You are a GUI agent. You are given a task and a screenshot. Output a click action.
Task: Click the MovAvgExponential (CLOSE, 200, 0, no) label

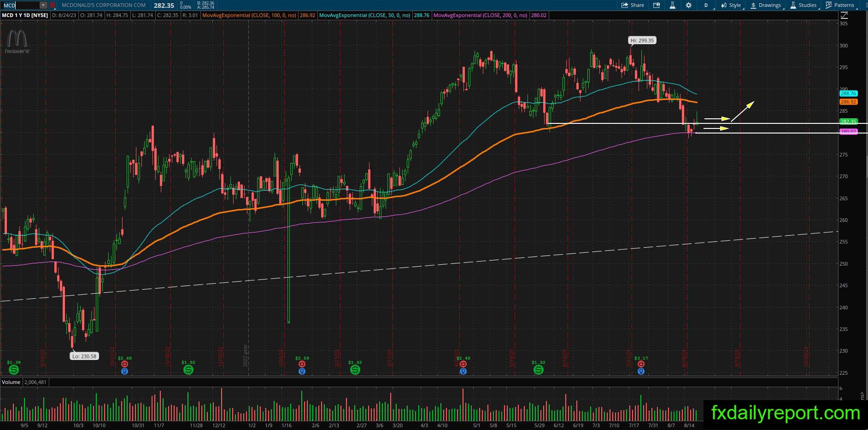[481, 15]
